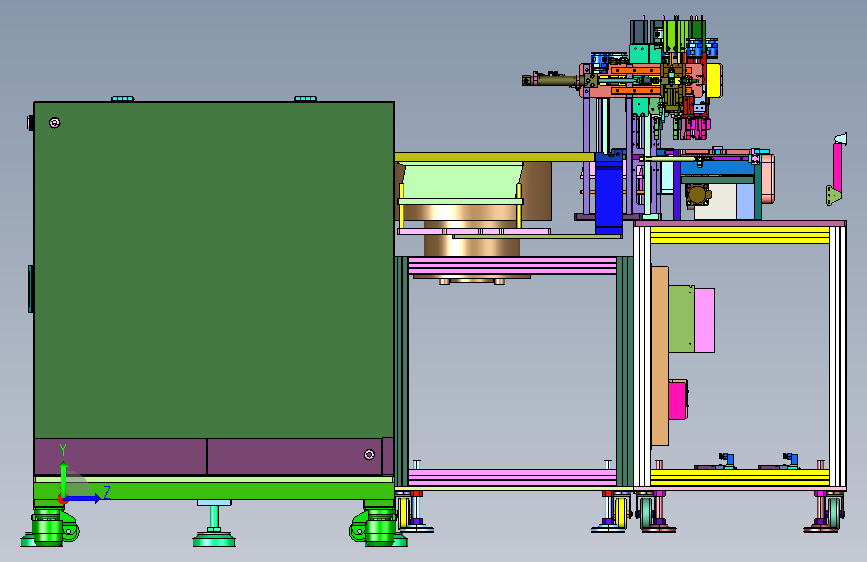Pick the center leveling foot under green cabinet

pos(214,524)
